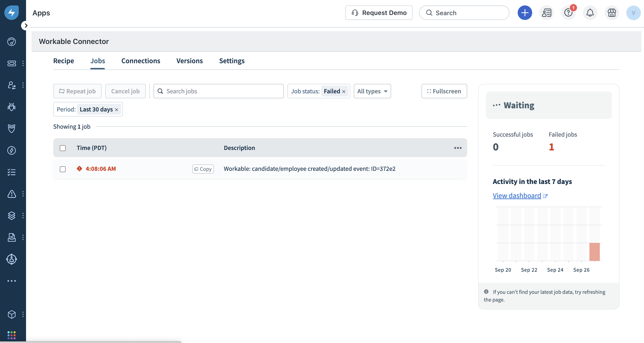Open the warning triangle sidebar icon
Image resolution: width=644 pixels, height=343 pixels.
pos(12,194)
